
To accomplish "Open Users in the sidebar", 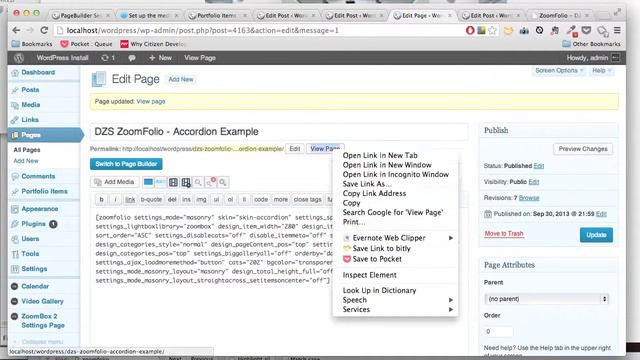I will pos(30,238).
